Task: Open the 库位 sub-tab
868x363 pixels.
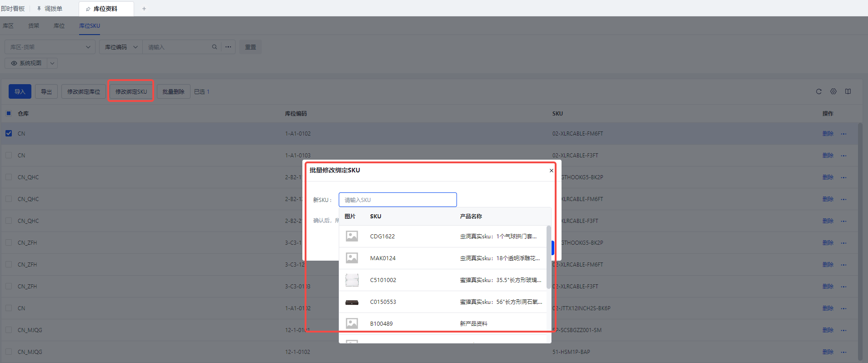Action: click(x=59, y=26)
